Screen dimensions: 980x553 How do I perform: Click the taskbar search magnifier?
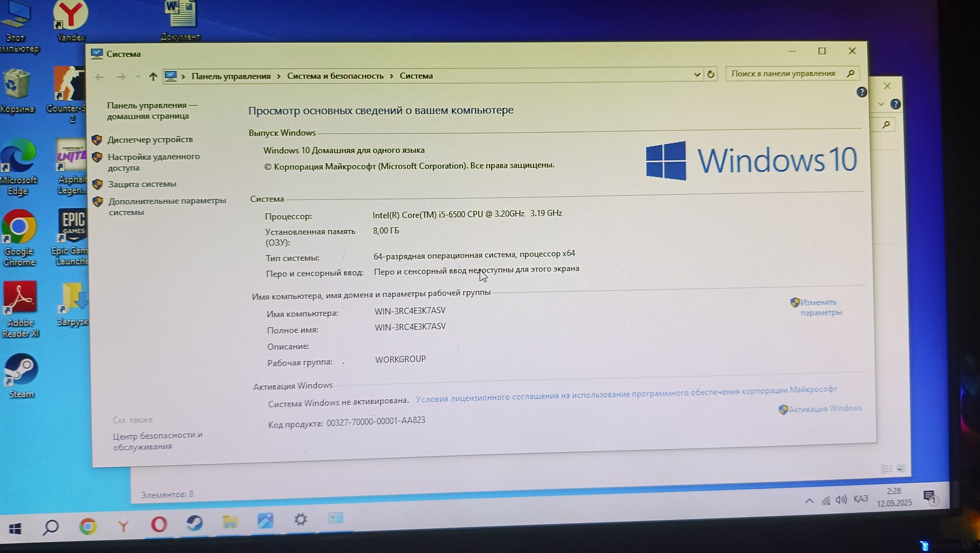(51, 528)
